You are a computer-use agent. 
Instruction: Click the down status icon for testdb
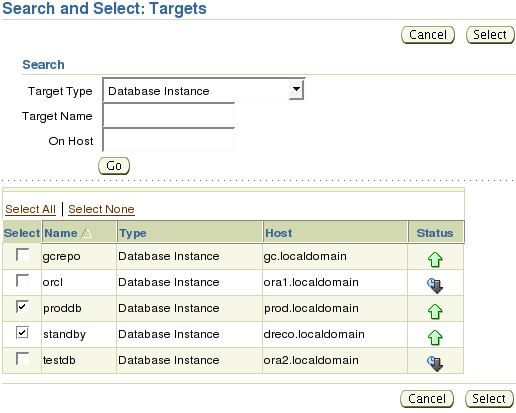coord(435,364)
